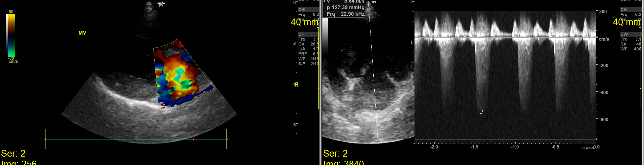Click the teal cine timeline bar
This screenshot has height=165, width=644.
[136, 139]
